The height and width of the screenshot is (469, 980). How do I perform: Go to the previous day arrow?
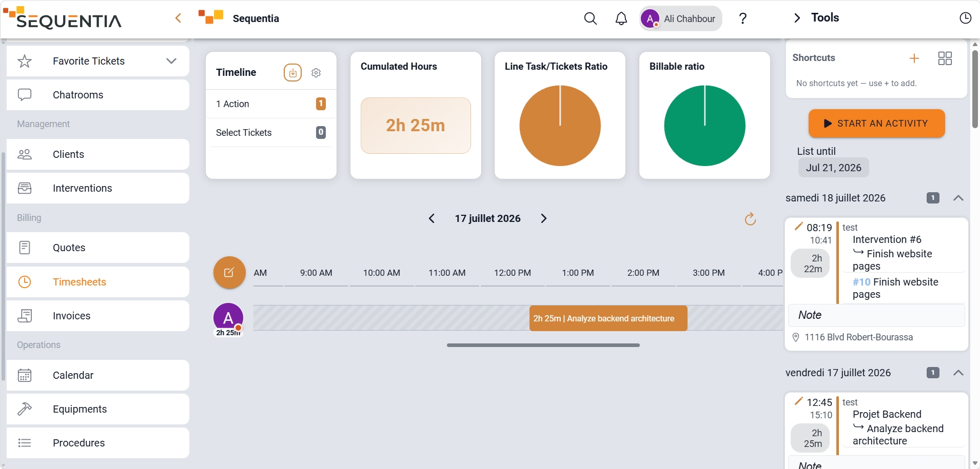432,218
